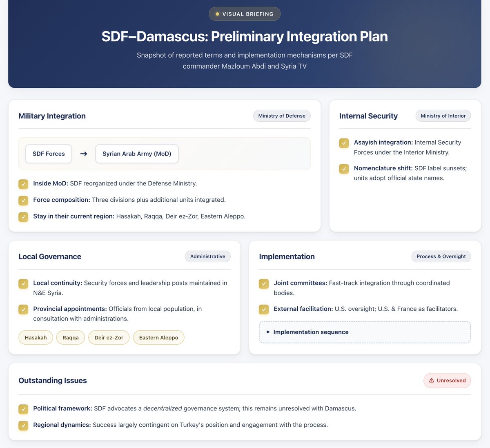Select the SDF Forces box
490x448 pixels.
(49, 154)
